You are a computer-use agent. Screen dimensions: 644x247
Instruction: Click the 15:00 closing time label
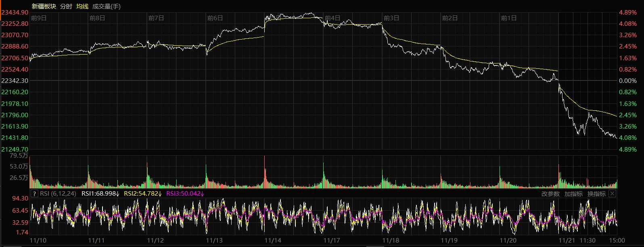pos(617,241)
